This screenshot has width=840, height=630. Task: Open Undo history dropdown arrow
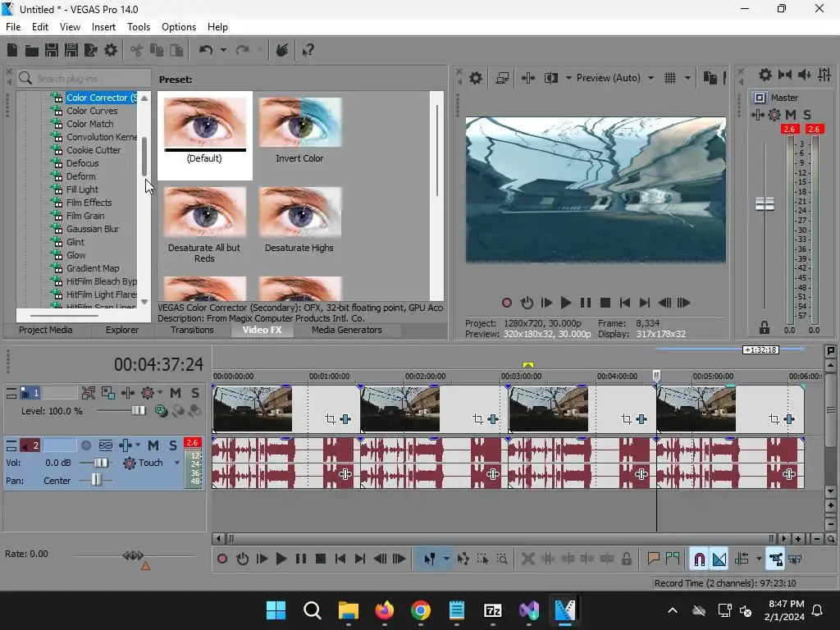tap(223, 50)
